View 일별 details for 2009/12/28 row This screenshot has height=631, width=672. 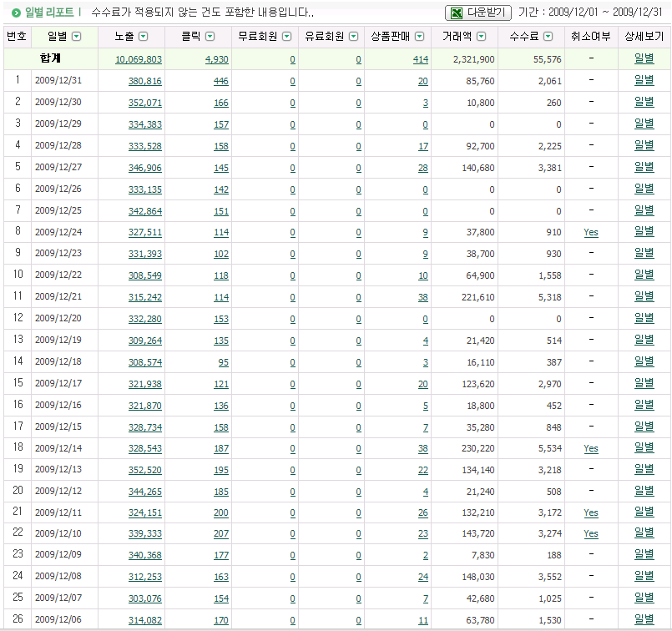pos(644,145)
